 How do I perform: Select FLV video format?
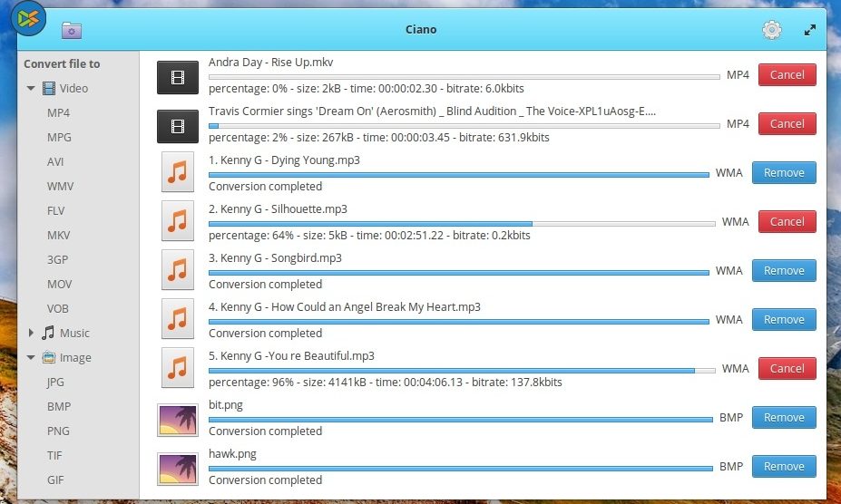pos(55,210)
